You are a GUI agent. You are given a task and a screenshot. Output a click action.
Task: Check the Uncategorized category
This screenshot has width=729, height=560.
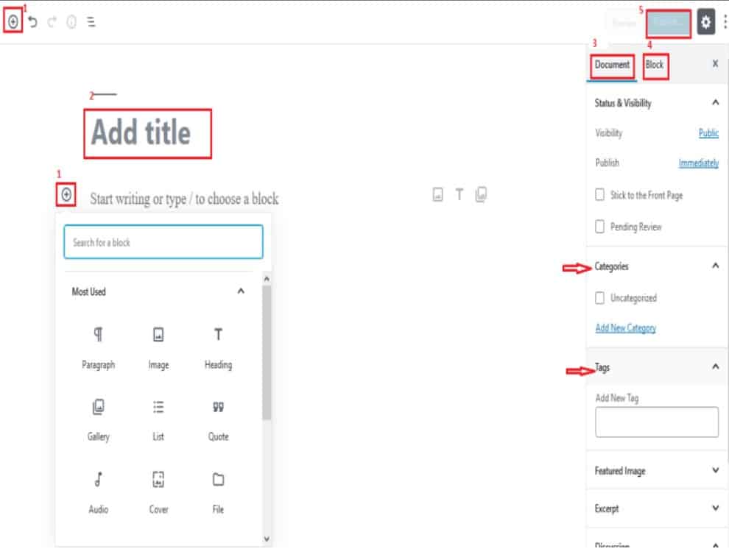[600, 298]
